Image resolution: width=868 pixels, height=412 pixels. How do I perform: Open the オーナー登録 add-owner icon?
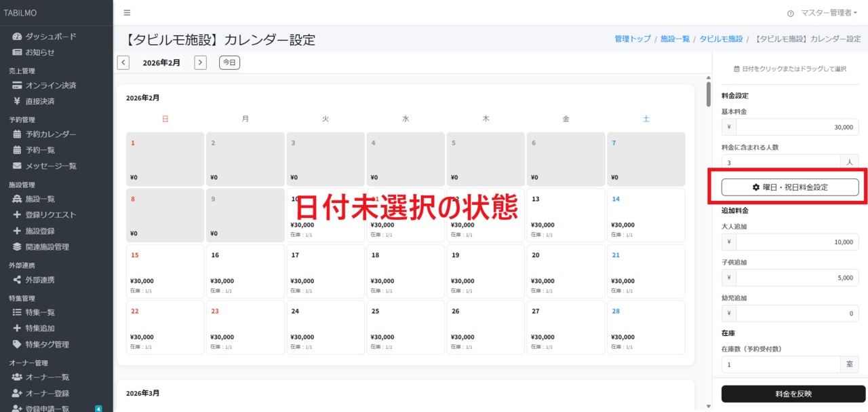point(16,393)
